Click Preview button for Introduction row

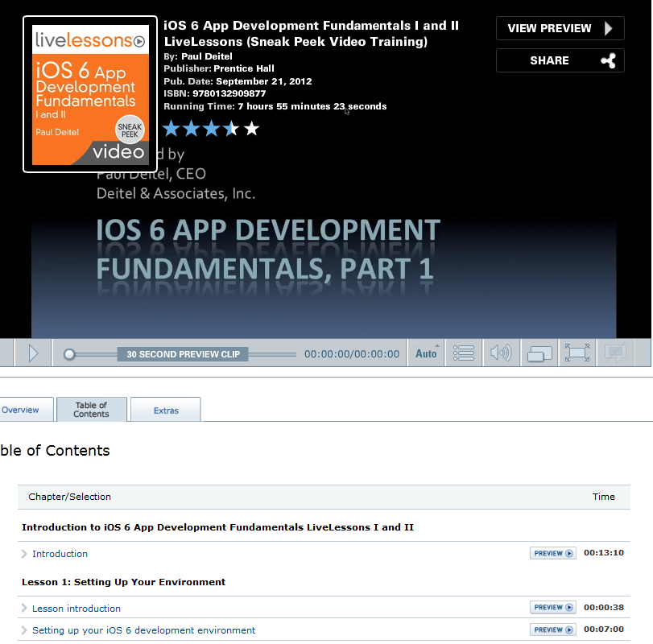(x=553, y=553)
